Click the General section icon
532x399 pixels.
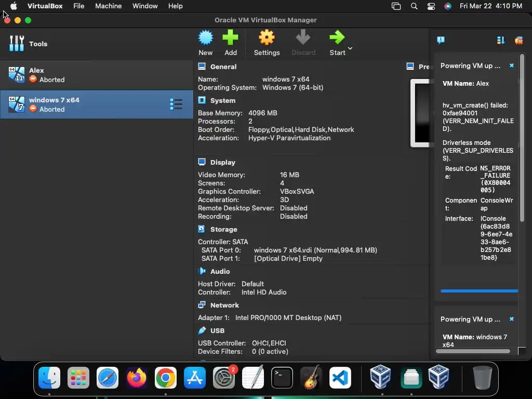[x=202, y=66]
